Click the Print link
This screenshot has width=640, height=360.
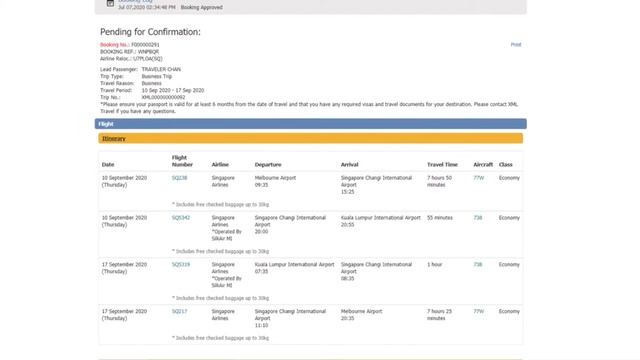click(x=516, y=44)
